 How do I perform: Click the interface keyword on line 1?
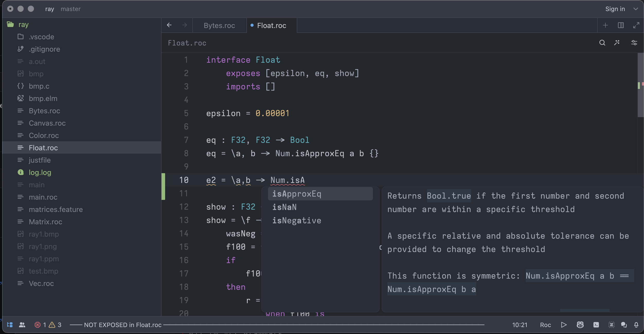point(228,60)
